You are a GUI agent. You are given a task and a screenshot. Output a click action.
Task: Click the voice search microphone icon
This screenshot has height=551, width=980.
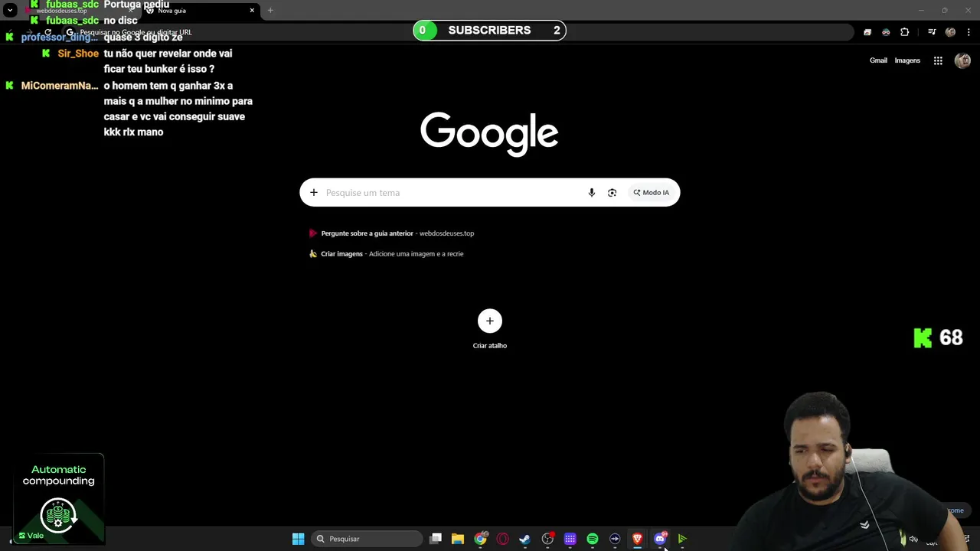591,193
